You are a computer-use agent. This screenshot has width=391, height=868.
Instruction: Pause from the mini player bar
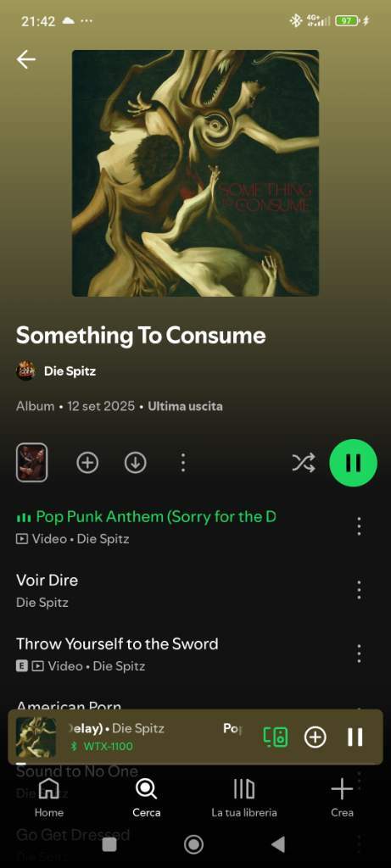pos(355,737)
